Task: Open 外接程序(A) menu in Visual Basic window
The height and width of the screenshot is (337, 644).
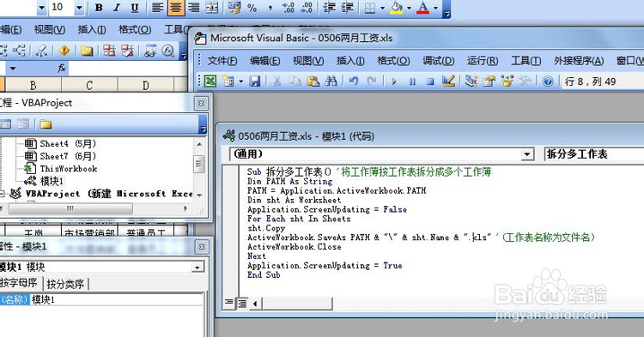Action: 579,61
